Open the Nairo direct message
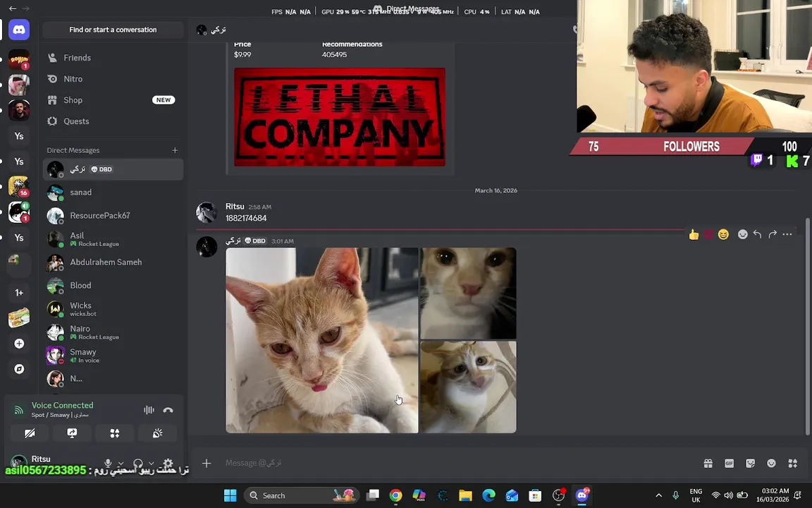Screen dimensions: 812x508 (x=113, y=332)
